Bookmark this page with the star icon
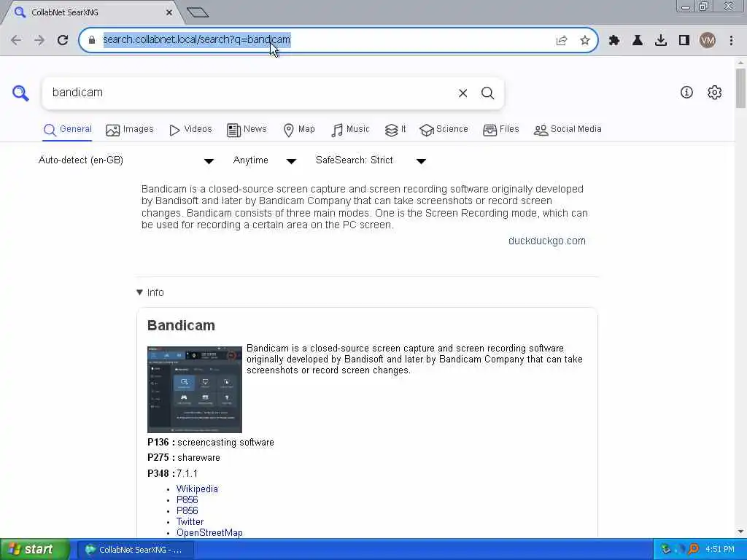This screenshot has height=560, width=747. click(585, 41)
